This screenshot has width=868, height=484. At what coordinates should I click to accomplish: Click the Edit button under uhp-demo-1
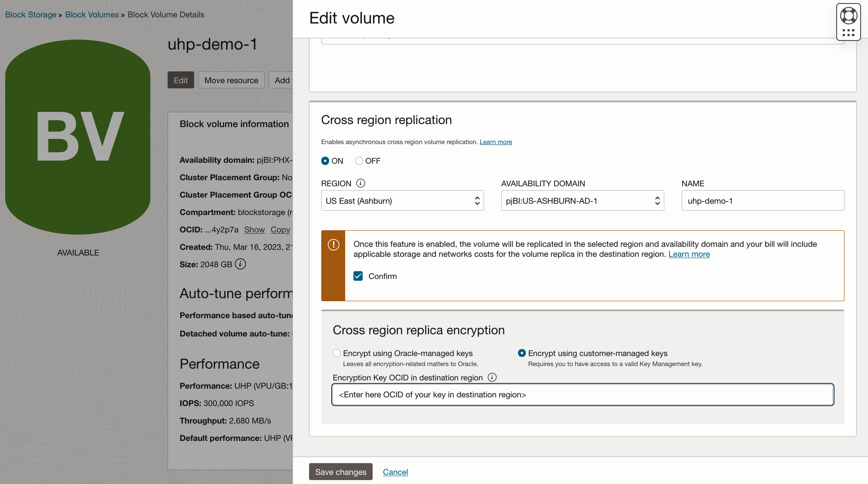[x=180, y=80]
